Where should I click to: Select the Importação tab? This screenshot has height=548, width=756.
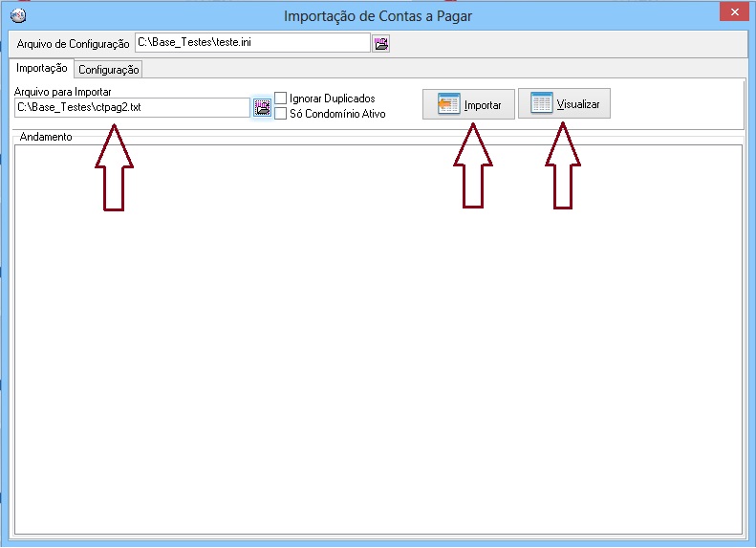[x=42, y=69]
